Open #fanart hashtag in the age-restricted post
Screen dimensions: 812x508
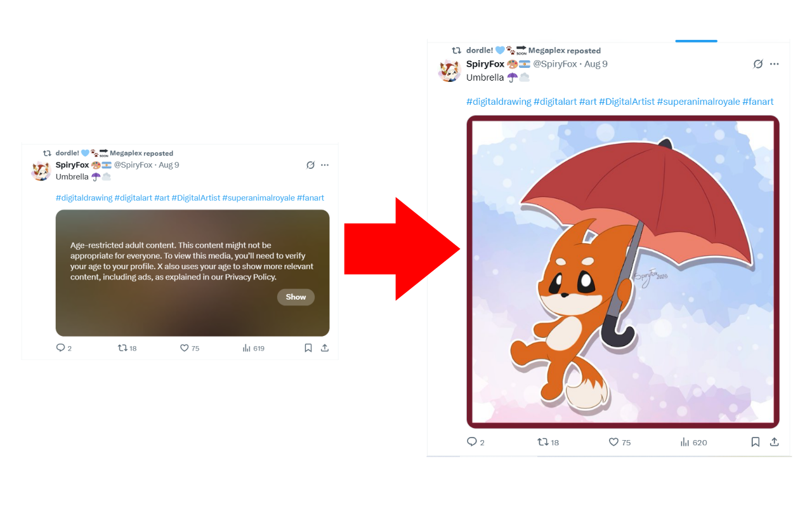tap(310, 198)
